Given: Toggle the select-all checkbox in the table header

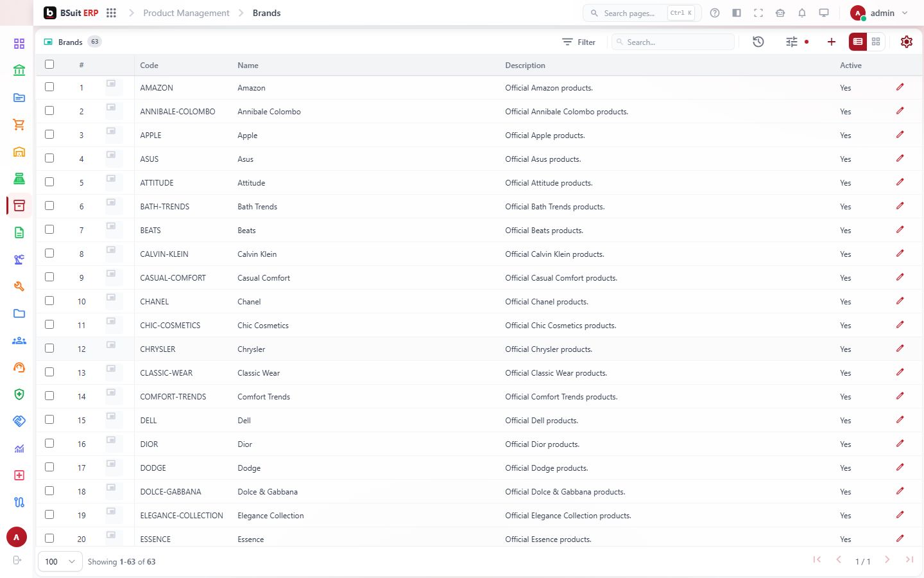Looking at the screenshot, I should 49,64.
